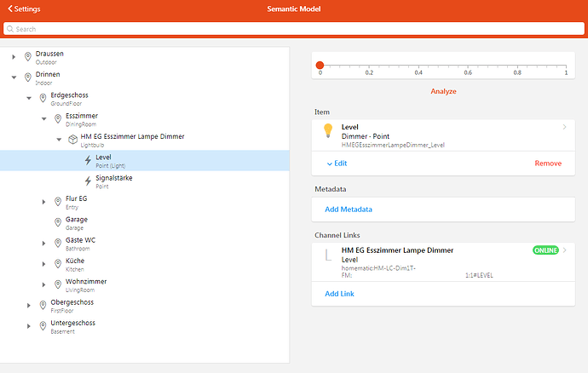Click the location pin icon for Garage
This screenshot has width=588, height=373.
click(57, 222)
